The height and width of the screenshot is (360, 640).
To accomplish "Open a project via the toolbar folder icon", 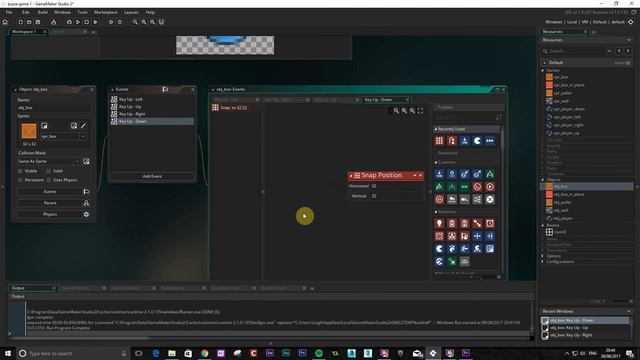I will pyautogui.click(x=29, y=22).
